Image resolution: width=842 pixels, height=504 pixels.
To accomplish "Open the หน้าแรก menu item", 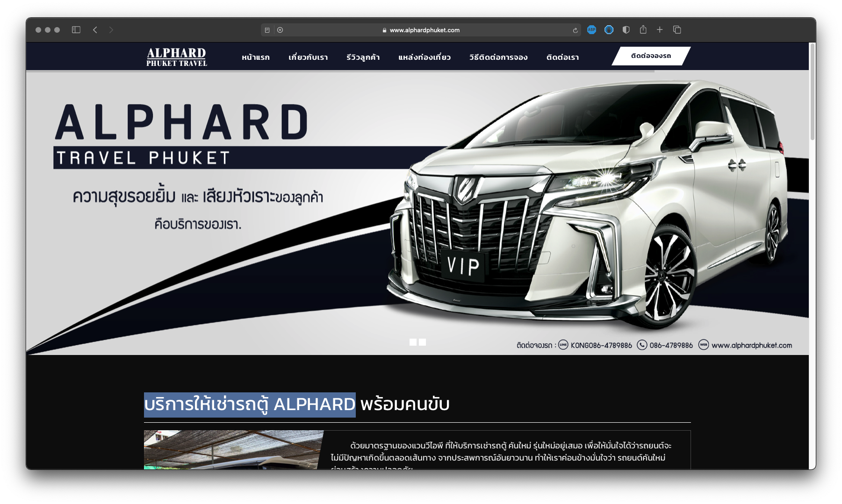I will 256,57.
